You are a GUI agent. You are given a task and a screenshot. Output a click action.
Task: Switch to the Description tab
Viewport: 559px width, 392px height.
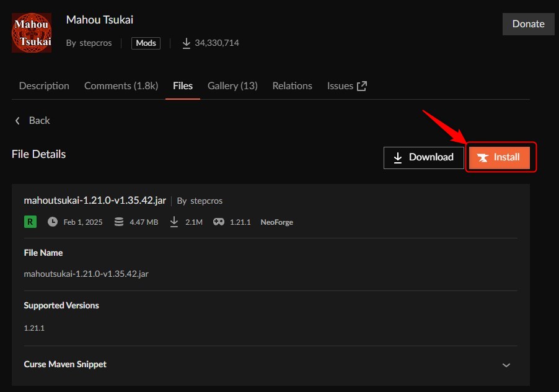point(44,86)
